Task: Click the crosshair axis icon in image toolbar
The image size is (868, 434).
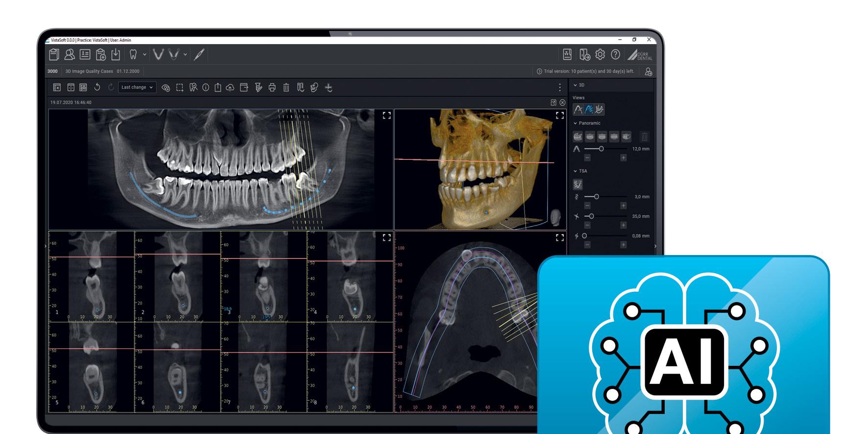Action: pos(329,87)
